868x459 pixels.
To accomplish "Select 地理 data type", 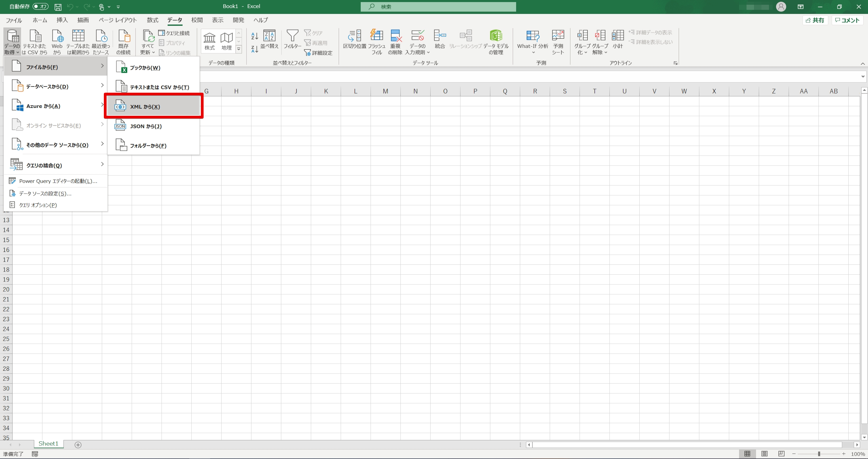I will click(x=227, y=41).
